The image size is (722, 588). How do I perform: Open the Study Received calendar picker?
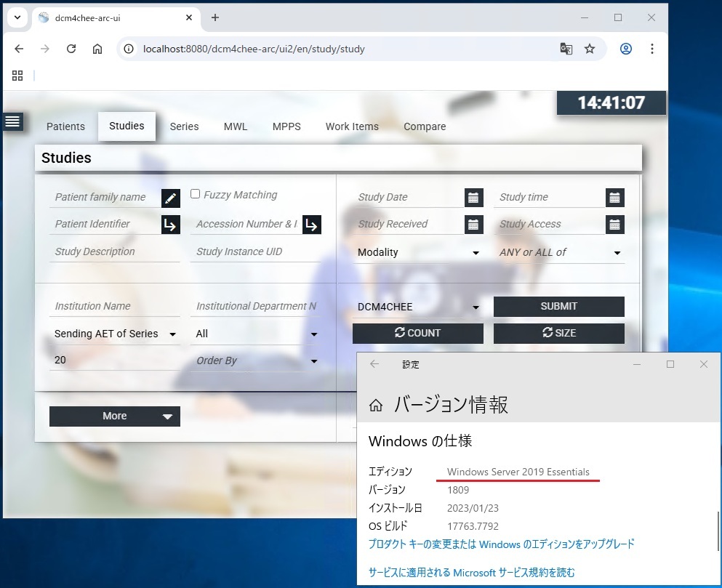[473, 225]
